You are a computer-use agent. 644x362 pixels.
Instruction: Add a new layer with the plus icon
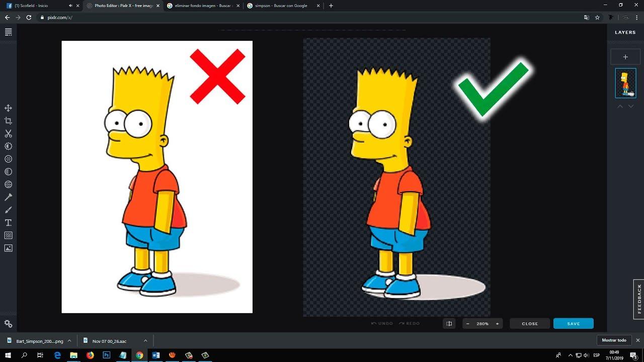[x=625, y=56]
